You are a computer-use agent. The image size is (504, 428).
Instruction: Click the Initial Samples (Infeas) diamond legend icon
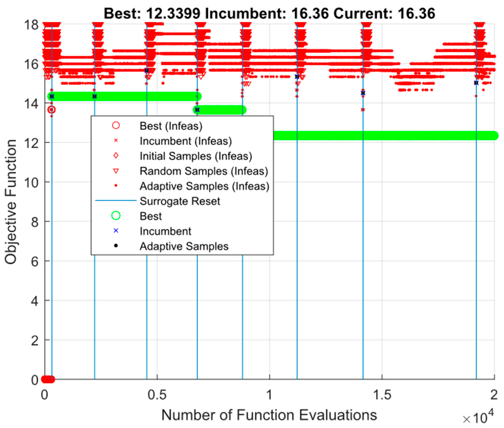[116, 156]
